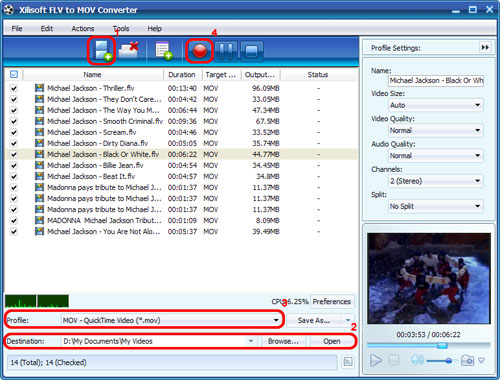Uncheck Michael Jackson - Black Or White.flv
The height and width of the screenshot is (380, 500).
point(14,154)
